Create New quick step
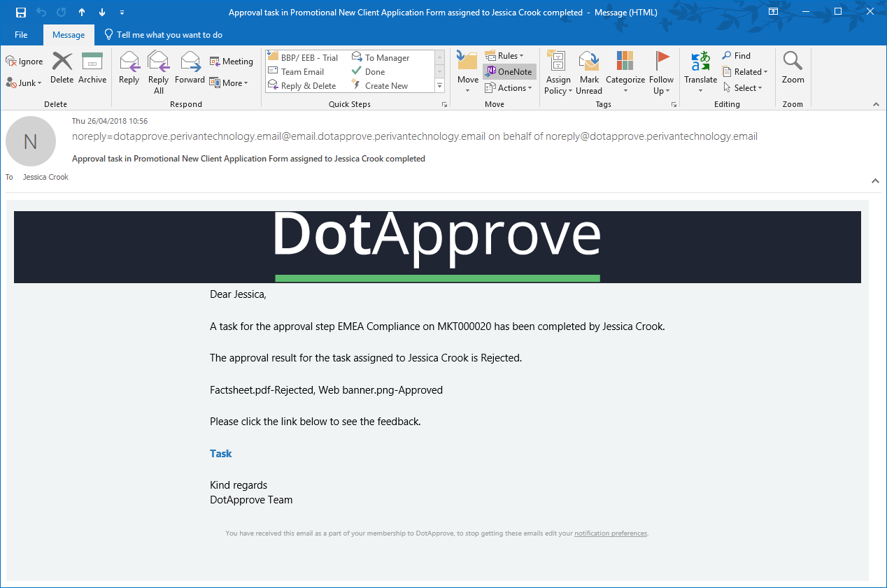The image size is (887, 588). click(x=380, y=85)
